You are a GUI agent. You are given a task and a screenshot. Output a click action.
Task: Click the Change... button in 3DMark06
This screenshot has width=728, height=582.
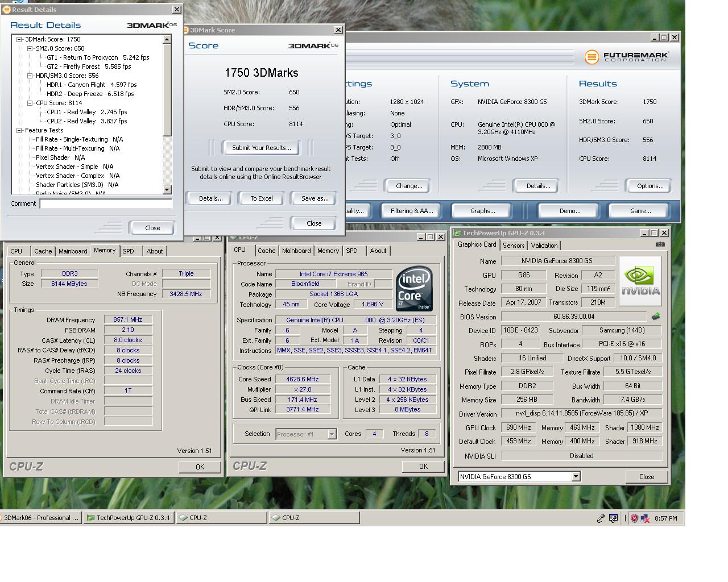click(409, 186)
